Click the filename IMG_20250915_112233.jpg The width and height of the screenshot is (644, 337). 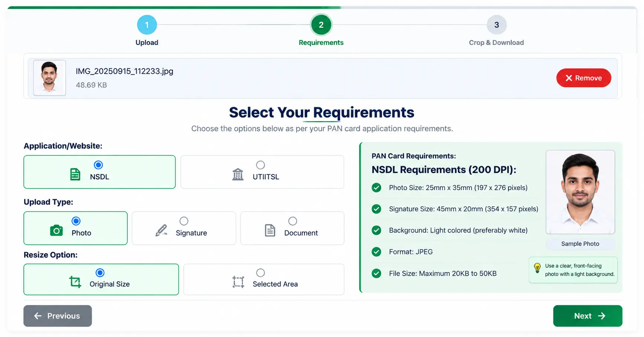click(124, 71)
